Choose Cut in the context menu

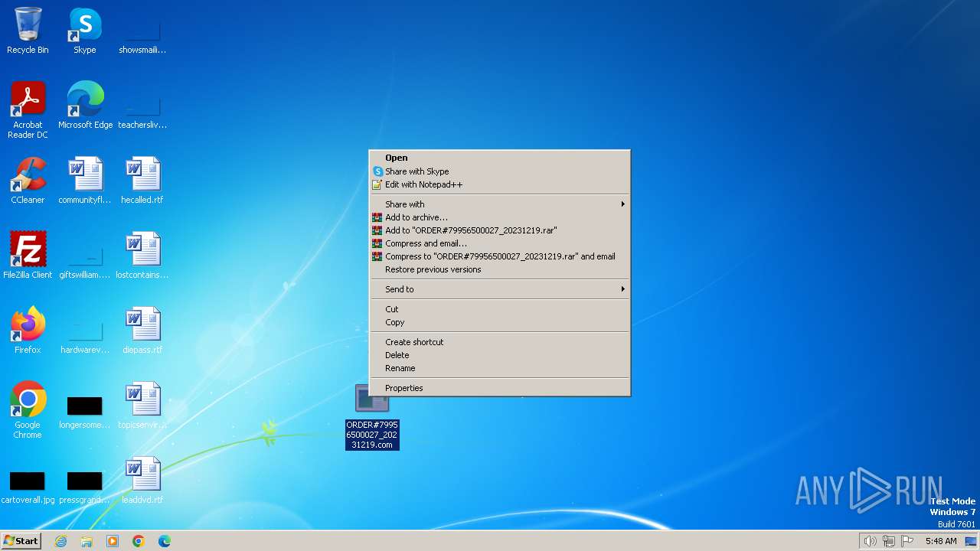pyautogui.click(x=500, y=309)
